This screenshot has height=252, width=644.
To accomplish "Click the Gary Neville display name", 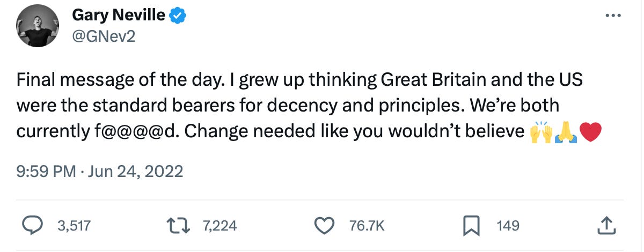I will [x=119, y=16].
